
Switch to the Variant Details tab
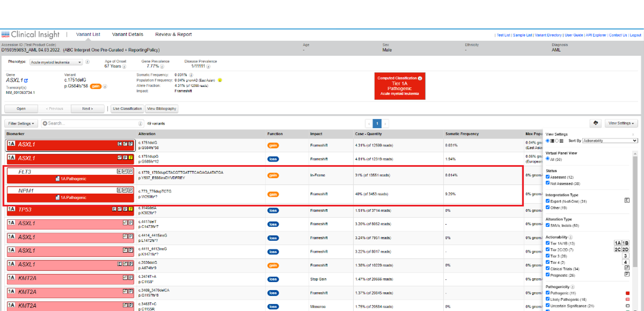[x=127, y=34]
